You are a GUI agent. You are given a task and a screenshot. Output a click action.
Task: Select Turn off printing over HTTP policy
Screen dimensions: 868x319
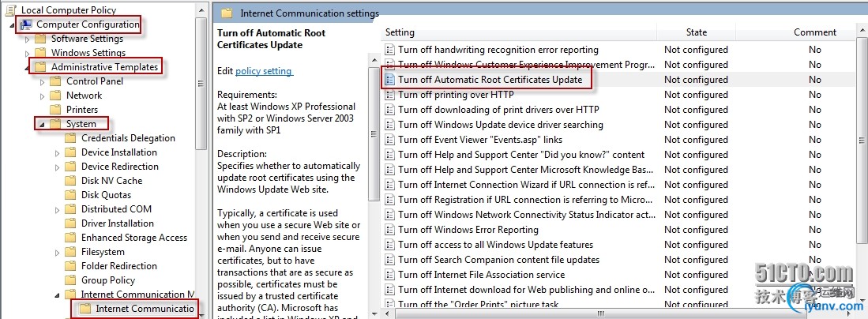456,95
